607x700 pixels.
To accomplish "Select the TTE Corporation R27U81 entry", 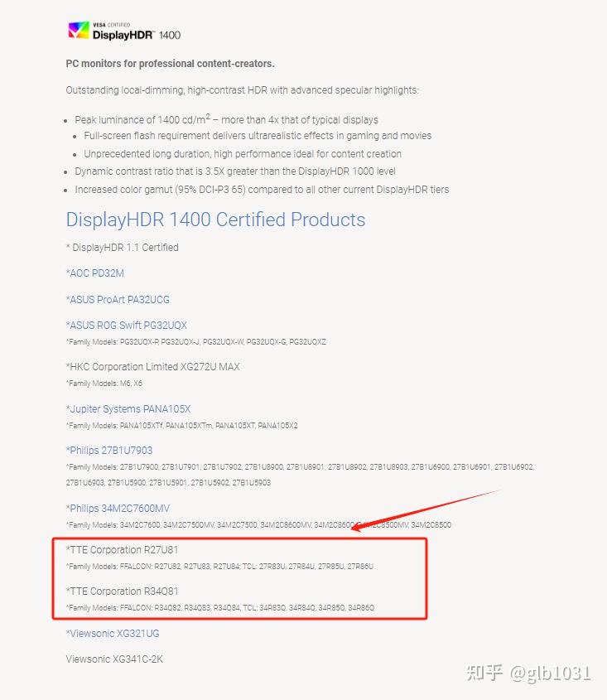I will [122, 549].
